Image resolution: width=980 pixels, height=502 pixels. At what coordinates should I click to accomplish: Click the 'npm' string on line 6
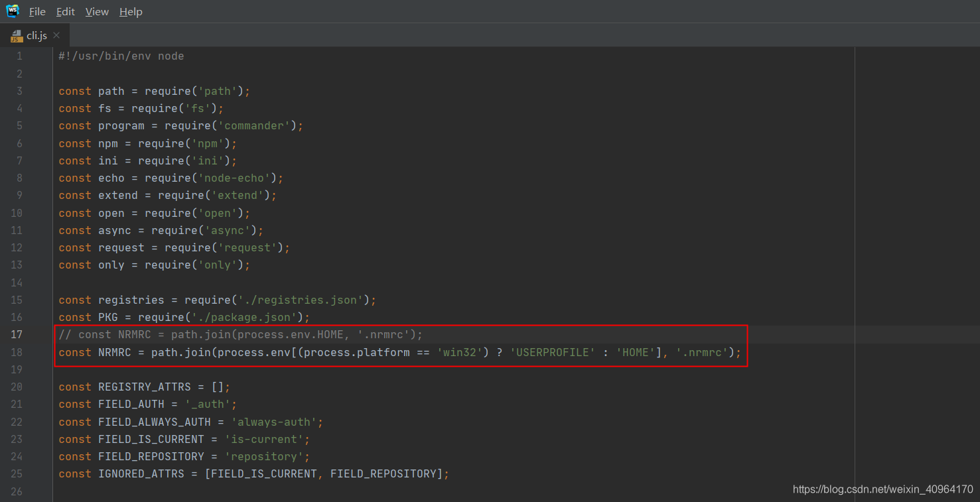(x=208, y=144)
